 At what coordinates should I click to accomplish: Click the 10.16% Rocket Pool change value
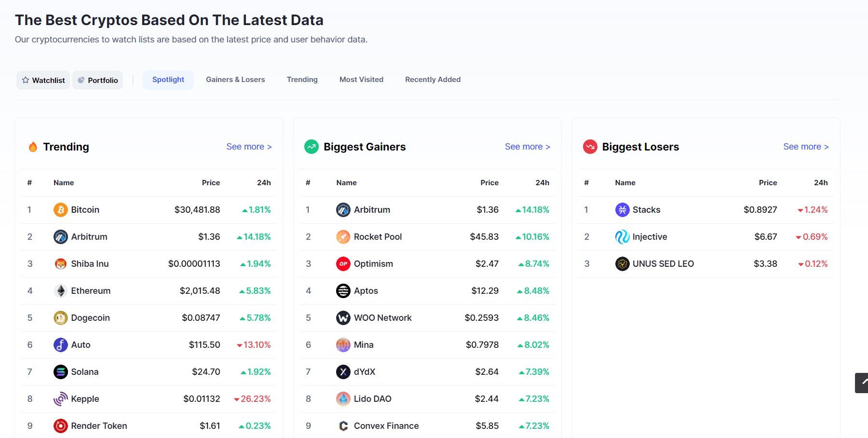tap(532, 237)
